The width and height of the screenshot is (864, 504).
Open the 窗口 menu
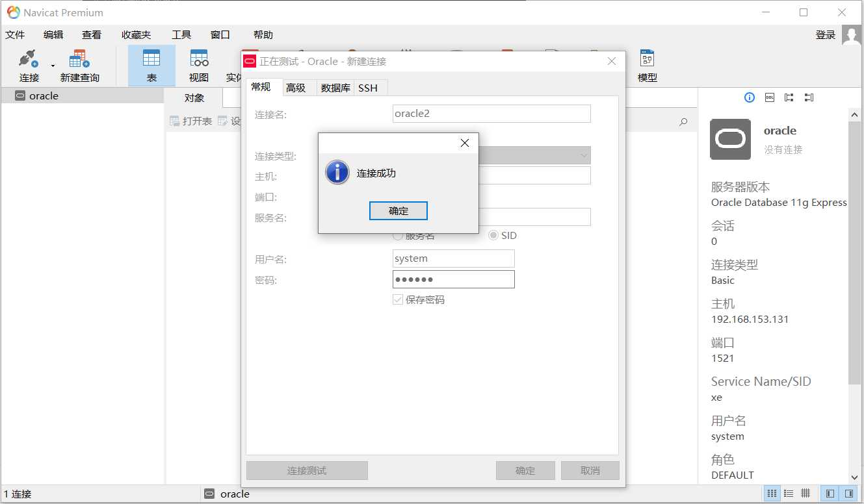[220, 35]
